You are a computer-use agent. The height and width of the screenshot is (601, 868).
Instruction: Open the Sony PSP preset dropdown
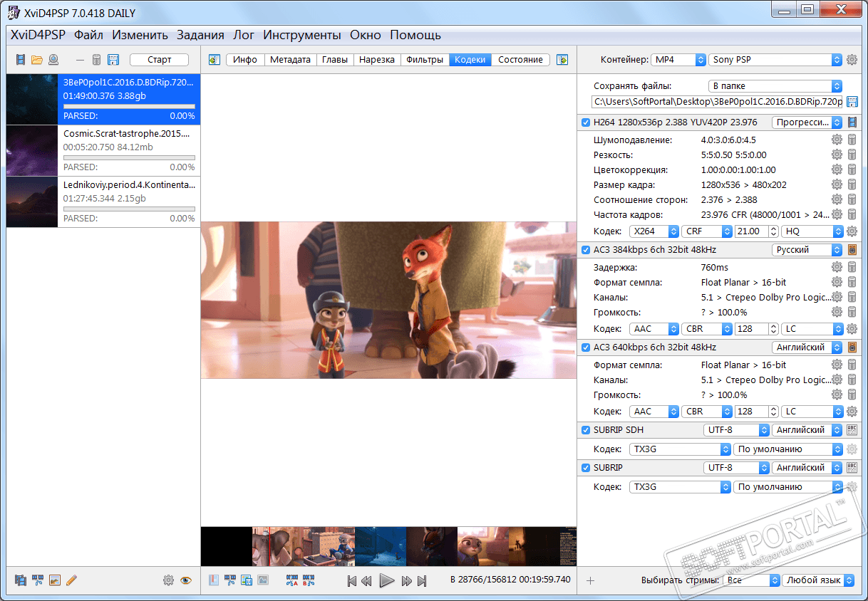pos(775,60)
